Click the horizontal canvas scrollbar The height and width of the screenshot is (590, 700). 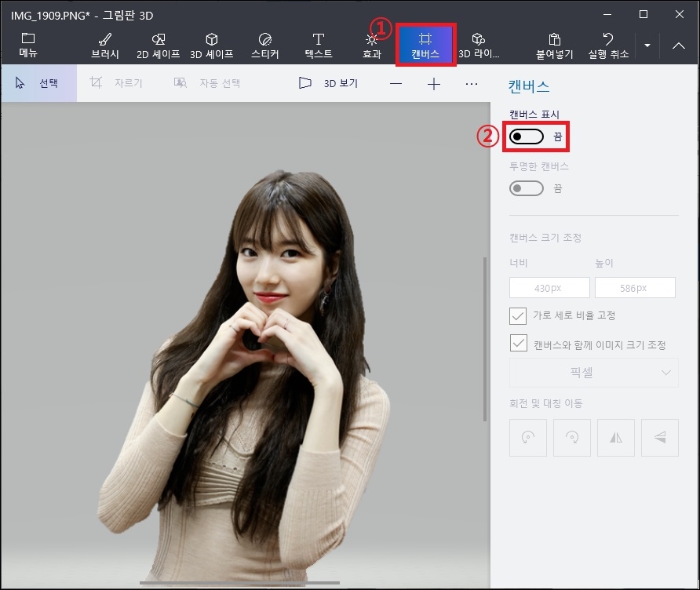[239, 582]
